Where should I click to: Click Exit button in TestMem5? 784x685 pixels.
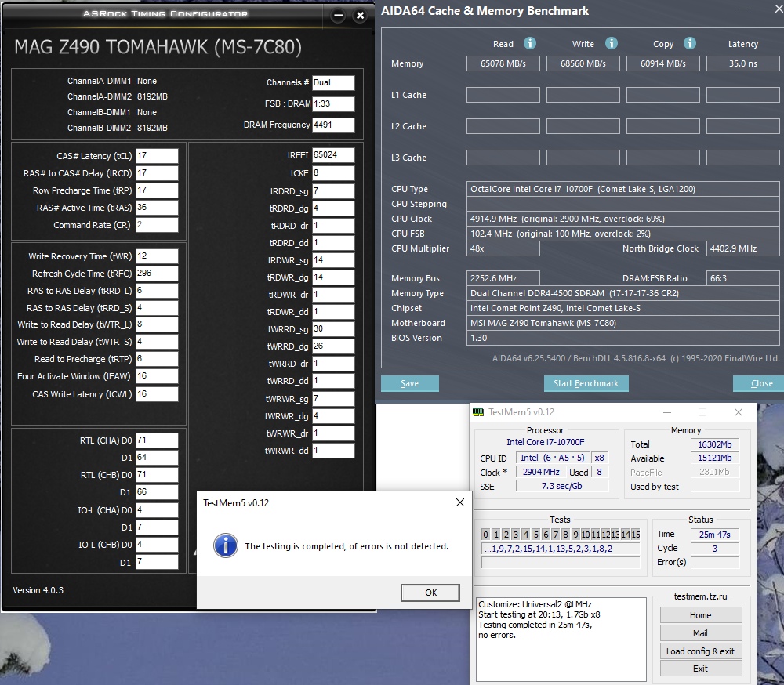(700, 669)
